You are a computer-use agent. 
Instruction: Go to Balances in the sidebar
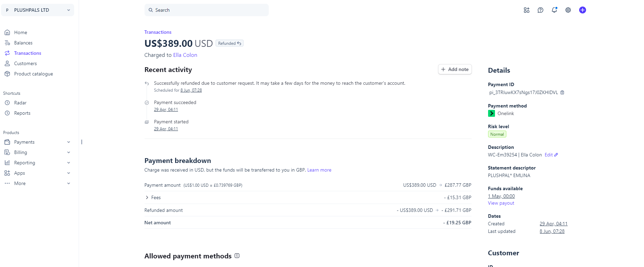pos(23,43)
